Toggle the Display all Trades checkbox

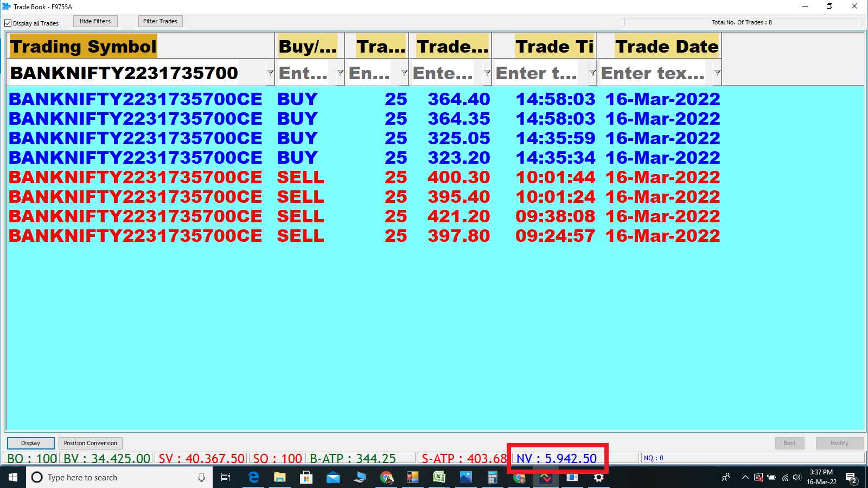(8, 23)
